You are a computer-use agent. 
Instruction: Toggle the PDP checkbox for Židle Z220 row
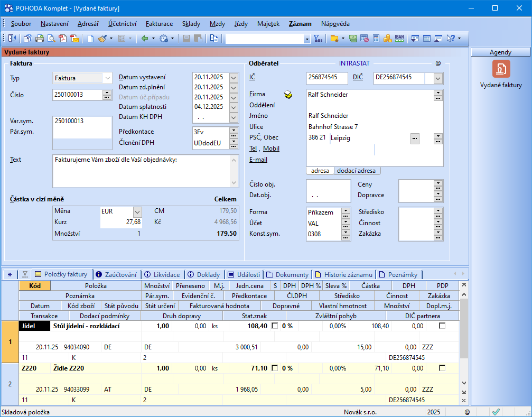(x=442, y=368)
